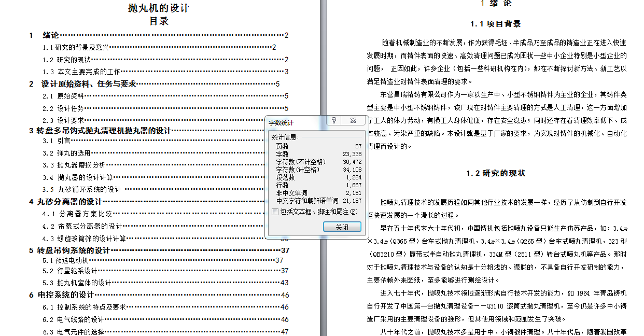Click the 1.2 研究的现状 body heading on right page
Screen dimensions: 644x336
click(496, 174)
